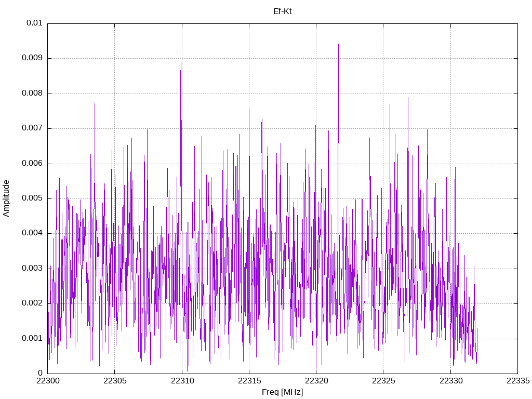Click the x-axis tick label 22310

pyautogui.click(x=182, y=381)
